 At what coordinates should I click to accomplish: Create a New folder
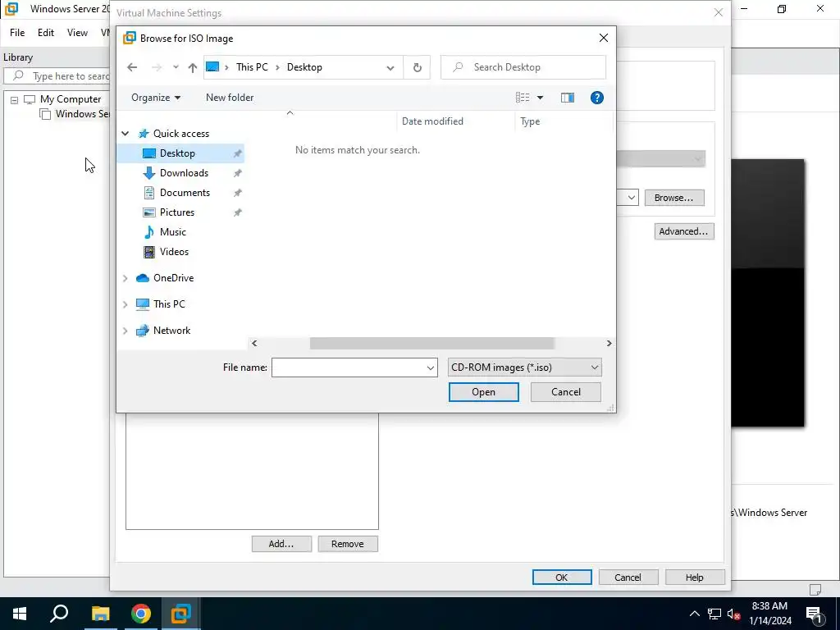pyautogui.click(x=230, y=98)
